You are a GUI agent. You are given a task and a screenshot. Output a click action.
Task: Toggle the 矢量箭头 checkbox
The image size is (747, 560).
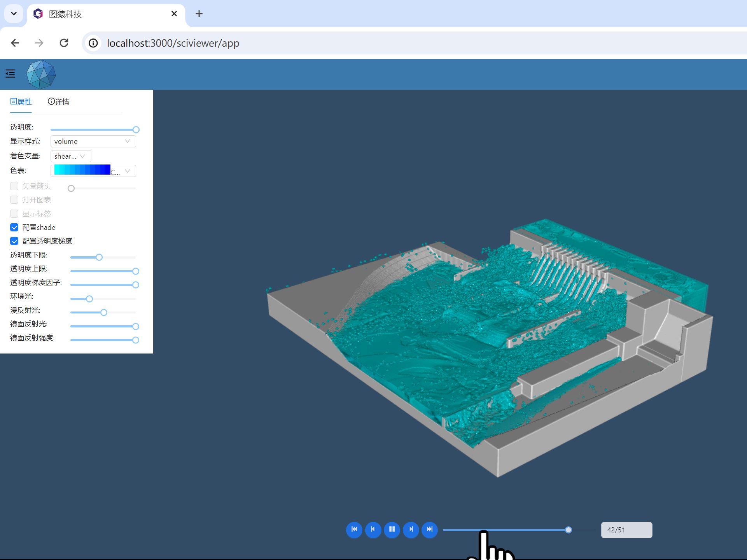click(14, 186)
